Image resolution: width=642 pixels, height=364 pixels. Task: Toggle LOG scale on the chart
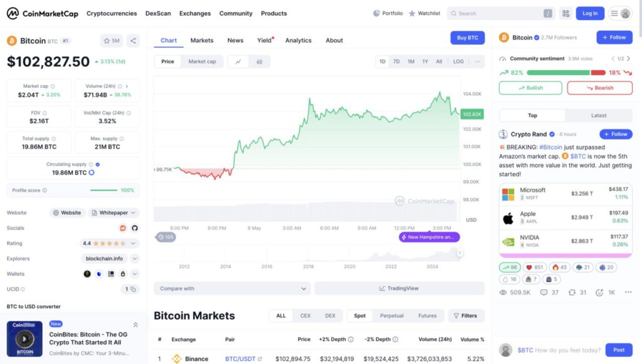tap(458, 61)
